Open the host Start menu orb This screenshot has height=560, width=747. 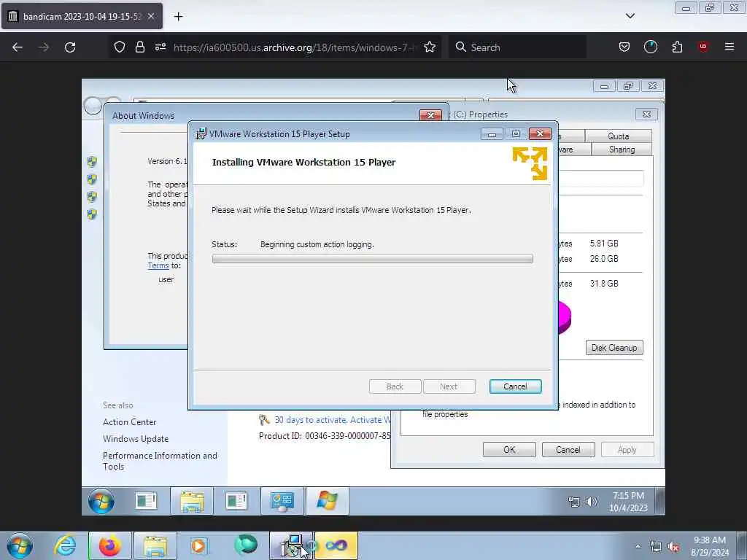pos(20,545)
